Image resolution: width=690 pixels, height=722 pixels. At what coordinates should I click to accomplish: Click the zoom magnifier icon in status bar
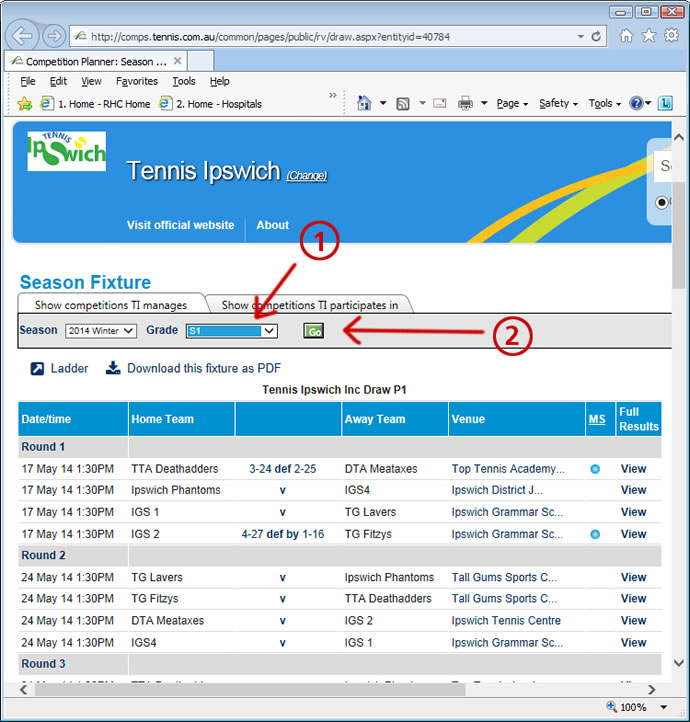[611, 706]
